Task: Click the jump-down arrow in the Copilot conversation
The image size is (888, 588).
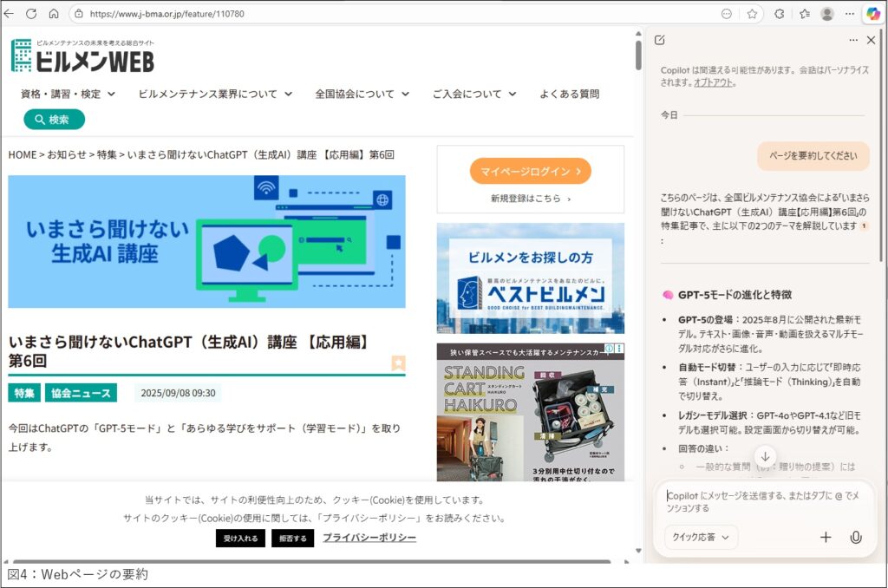Action: 766,456
